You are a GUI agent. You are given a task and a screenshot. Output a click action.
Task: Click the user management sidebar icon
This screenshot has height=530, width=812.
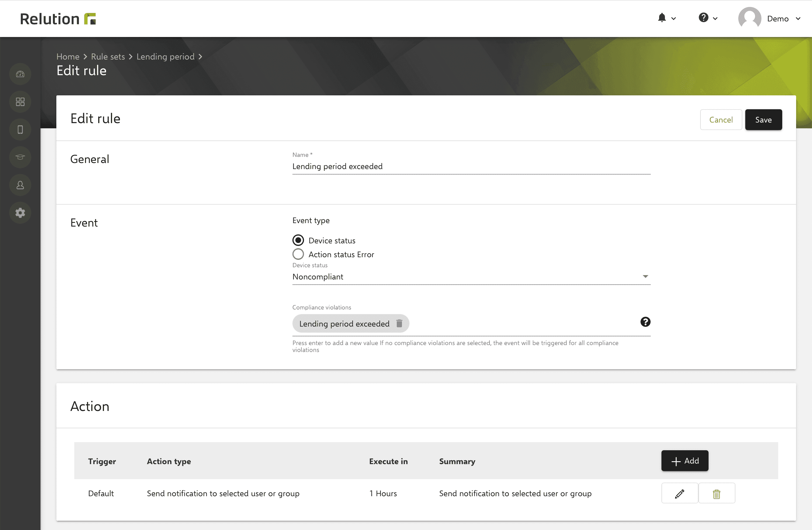coord(20,184)
